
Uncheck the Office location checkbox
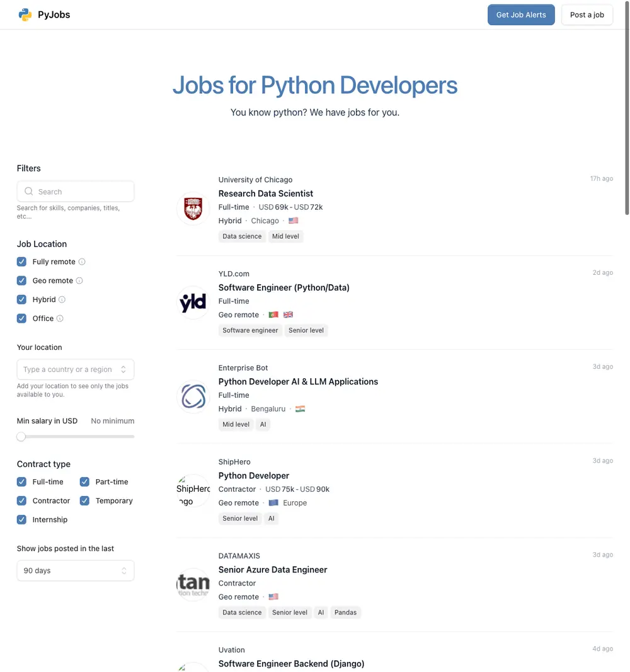[x=21, y=318]
